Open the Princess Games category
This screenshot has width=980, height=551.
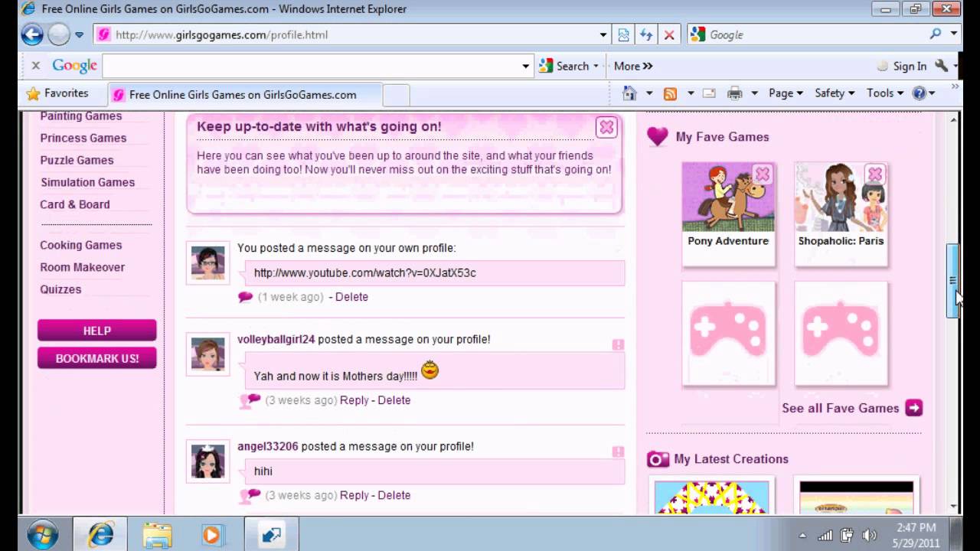coord(83,138)
